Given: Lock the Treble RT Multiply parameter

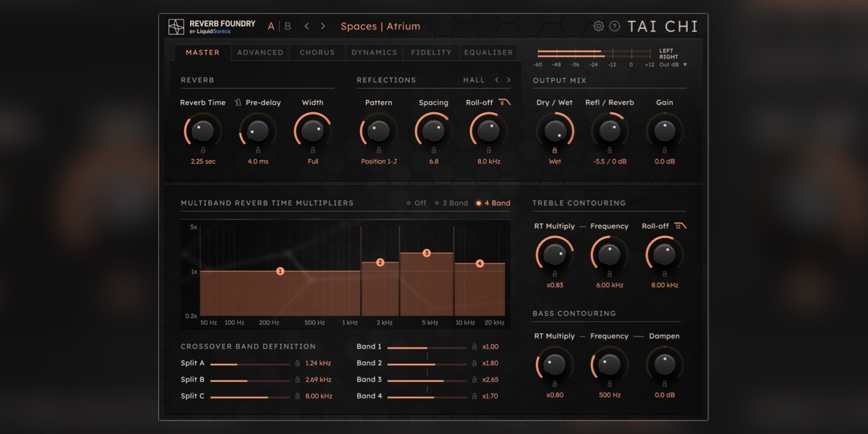Looking at the screenshot, I should point(555,274).
